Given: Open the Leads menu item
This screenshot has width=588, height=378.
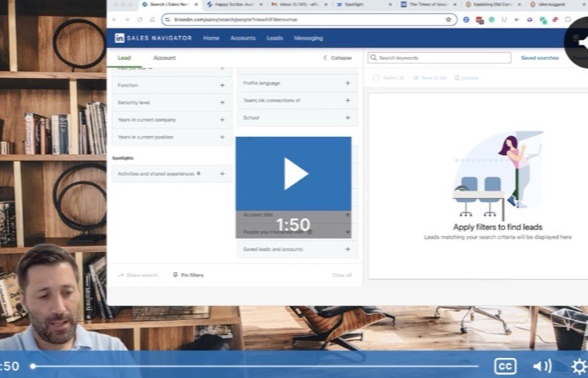Looking at the screenshot, I should click(275, 38).
